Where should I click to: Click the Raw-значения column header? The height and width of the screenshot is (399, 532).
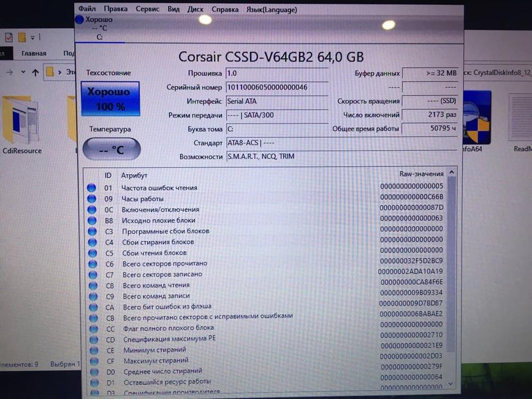point(421,173)
